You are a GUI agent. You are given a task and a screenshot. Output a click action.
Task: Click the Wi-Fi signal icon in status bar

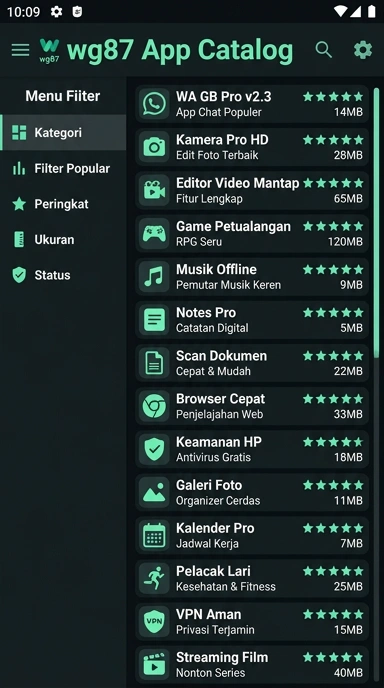[x=340, y=11]
